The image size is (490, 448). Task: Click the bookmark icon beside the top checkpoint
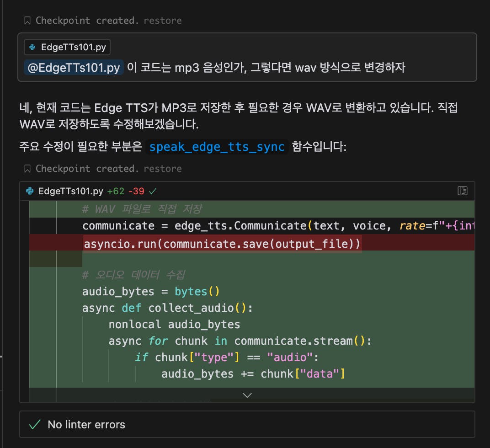tap(27, 21)
